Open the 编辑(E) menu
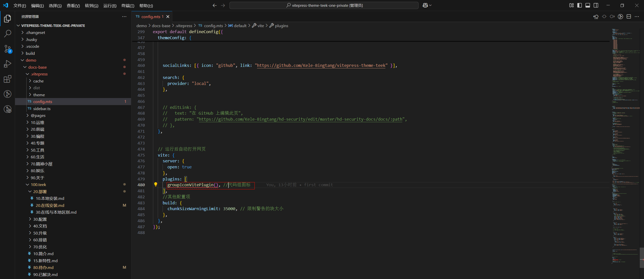The width and height of the screenshot is (644, 279). point(37,6)
